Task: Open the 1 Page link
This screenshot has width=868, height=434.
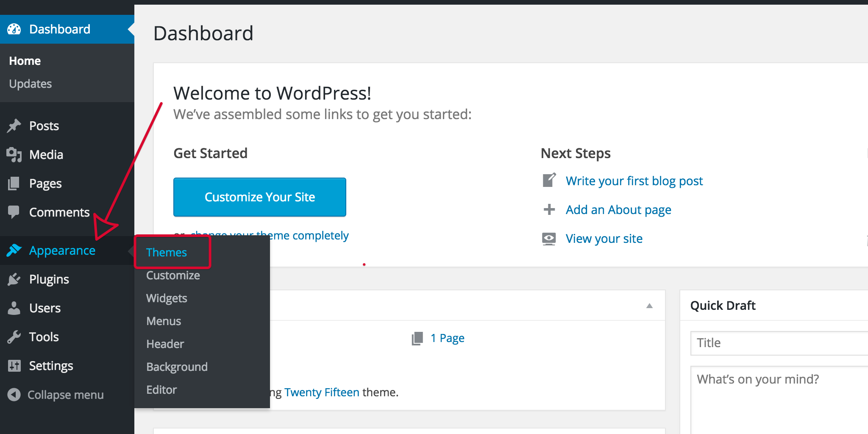Action: [x=448, y=338]
